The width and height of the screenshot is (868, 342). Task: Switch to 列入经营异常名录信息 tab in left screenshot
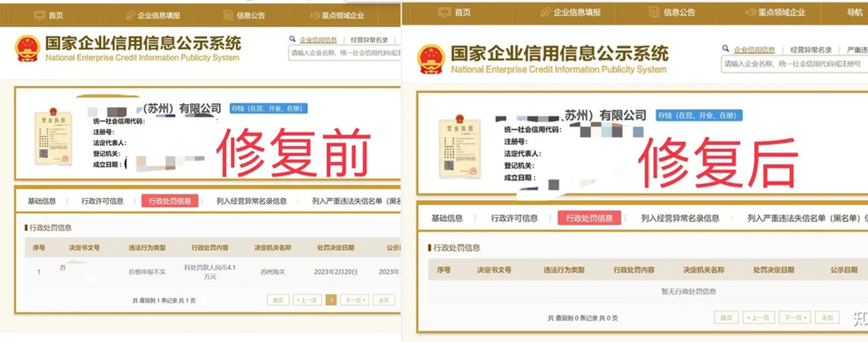click(251, 201)
